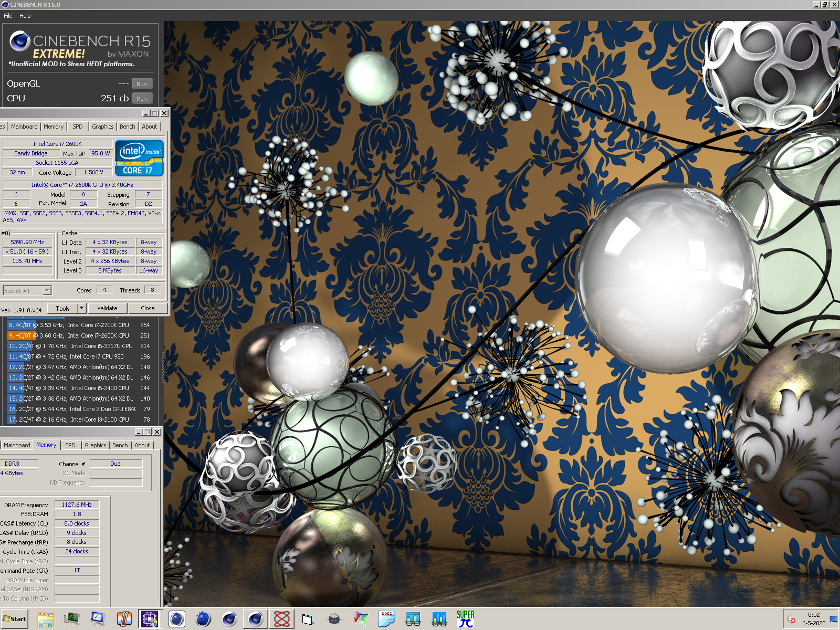840x630 pixels.
Task: Open the Windows Explorer folder icon in taskbar
Action: (46, 619)
